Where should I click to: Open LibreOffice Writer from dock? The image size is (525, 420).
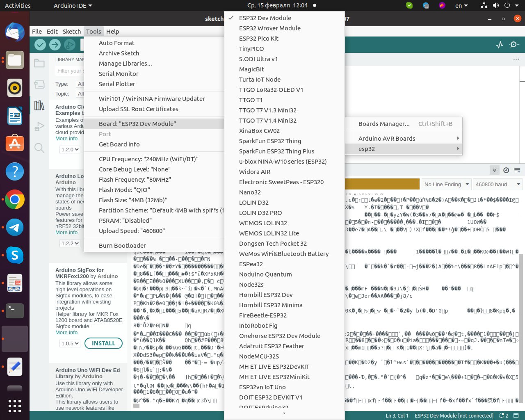[15, 116]
